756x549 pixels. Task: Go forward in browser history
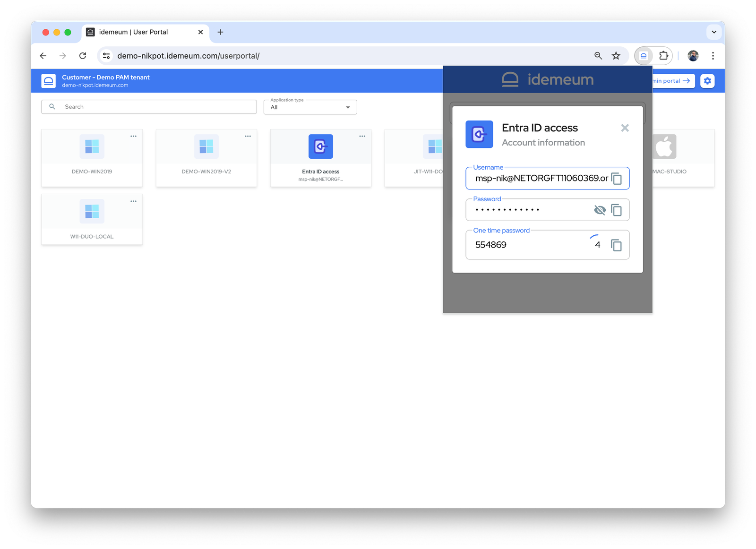(x=63, y=56)
